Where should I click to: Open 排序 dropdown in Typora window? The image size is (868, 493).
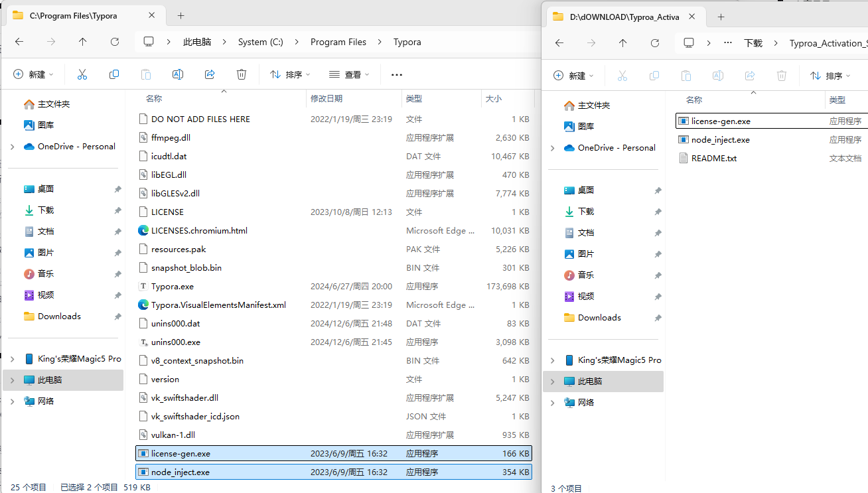[291, 74]
